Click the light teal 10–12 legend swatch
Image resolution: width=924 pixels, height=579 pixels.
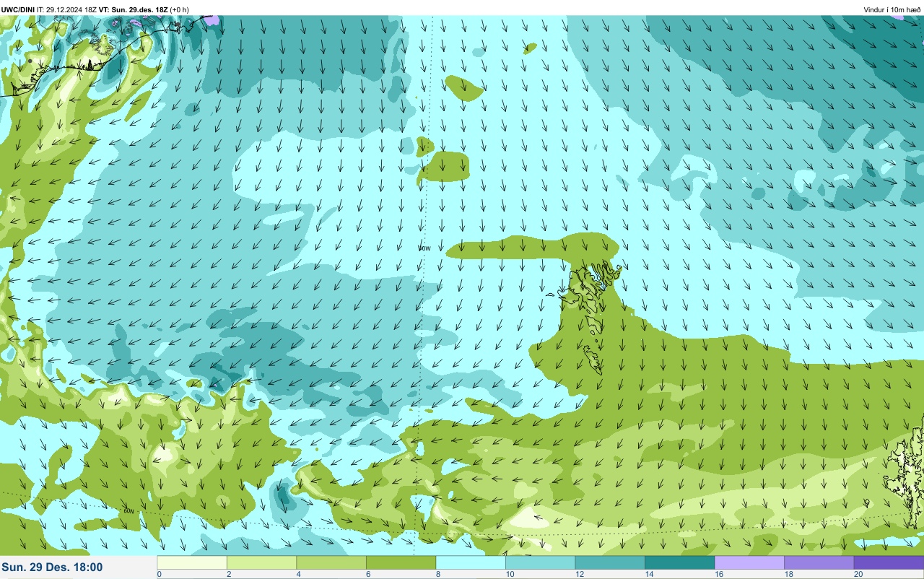pyautogui.click(x=540, y=562)
